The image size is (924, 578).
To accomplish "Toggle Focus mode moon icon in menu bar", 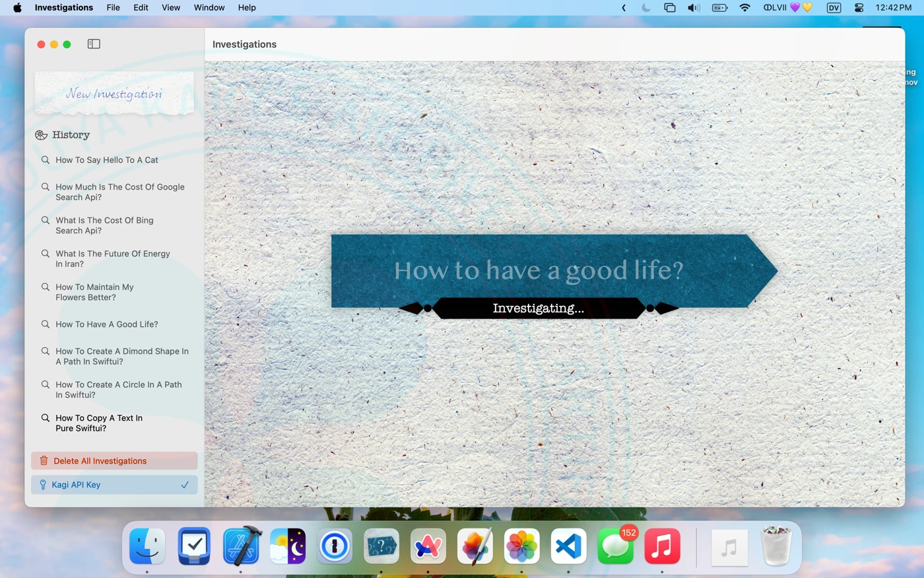I will [646, 8].
